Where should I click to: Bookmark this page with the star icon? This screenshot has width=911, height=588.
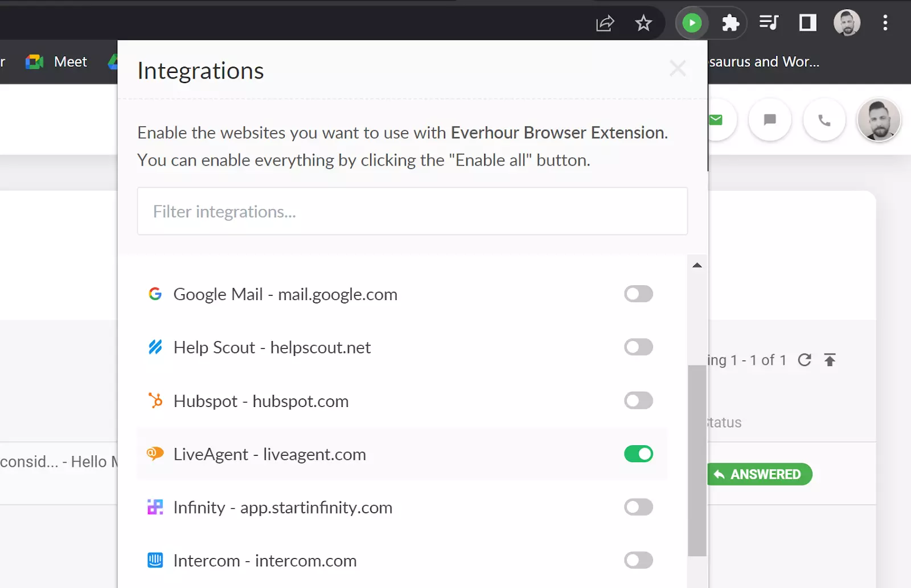coord(643,23)
